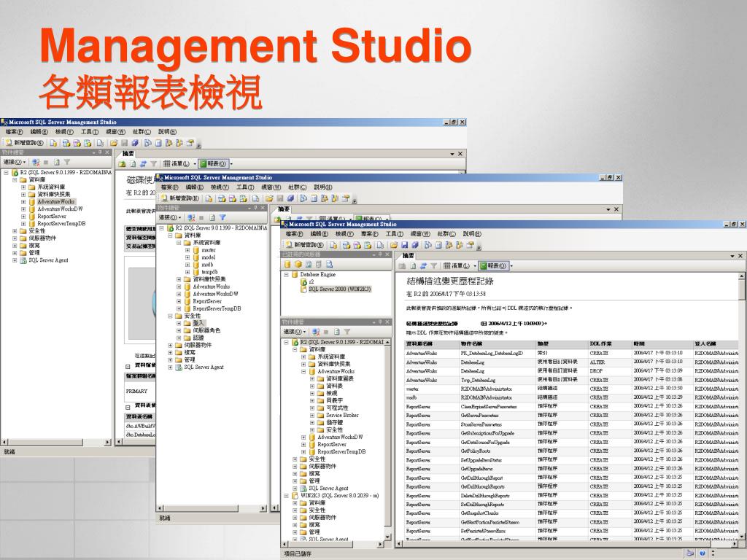Toggle auto-hide pin on front window Object Explorer panel

[x=379, y=322]
